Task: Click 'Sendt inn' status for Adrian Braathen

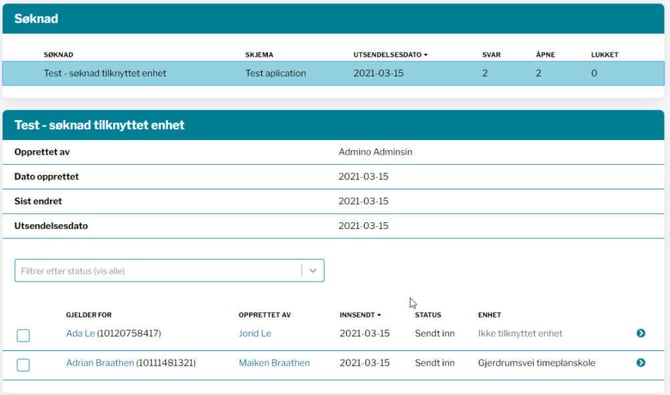Action: click(435, 363)
